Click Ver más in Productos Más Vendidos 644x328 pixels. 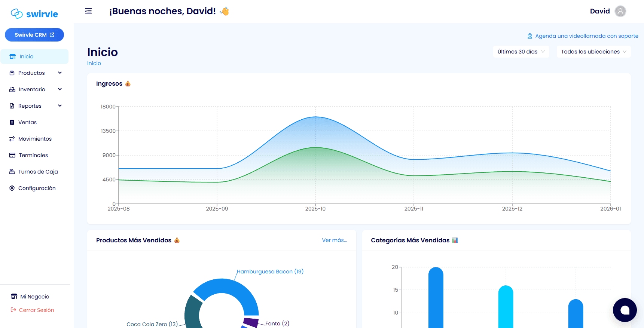tap(335, 240)
